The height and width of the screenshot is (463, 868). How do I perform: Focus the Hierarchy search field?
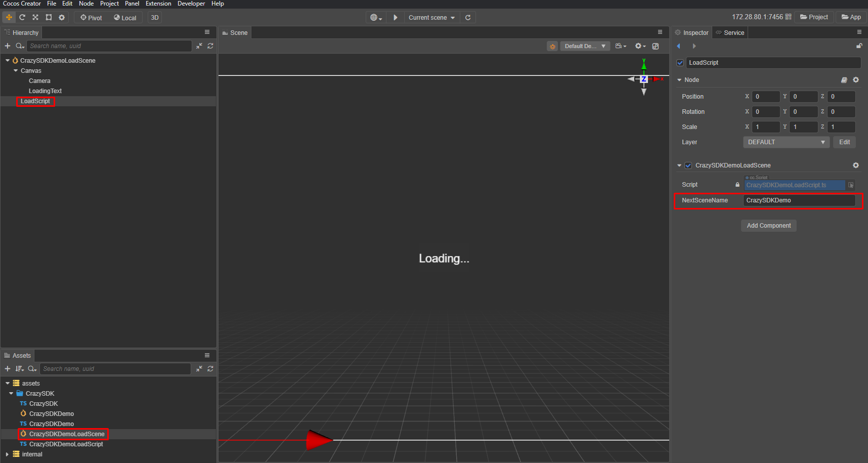click(x=109, y=46)
